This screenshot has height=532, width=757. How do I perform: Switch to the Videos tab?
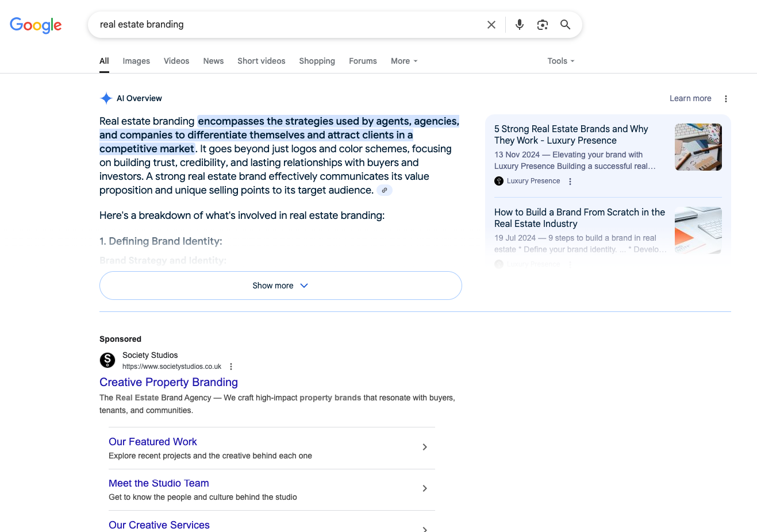point(176,61)
